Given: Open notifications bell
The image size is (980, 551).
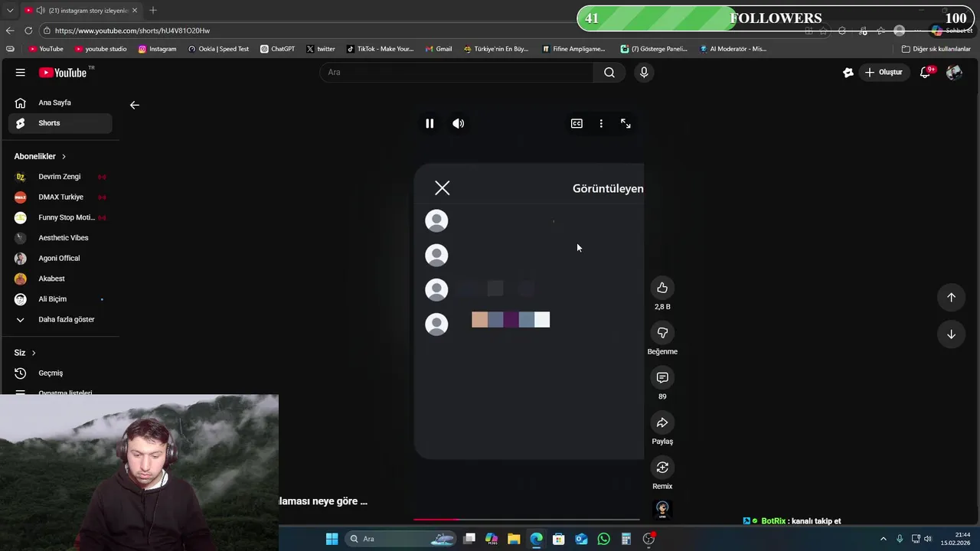Looking at the screenshot, I should (x=925, y=72).
